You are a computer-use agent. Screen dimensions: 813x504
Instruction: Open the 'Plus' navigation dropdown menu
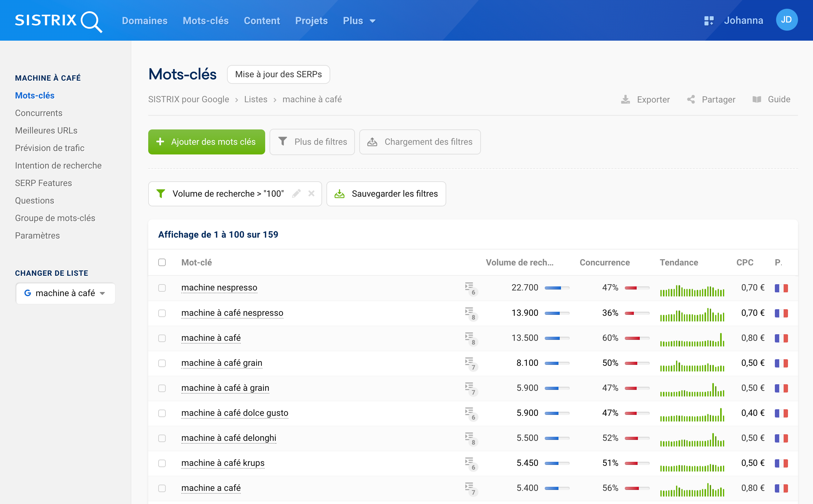[x=356, y=20]
